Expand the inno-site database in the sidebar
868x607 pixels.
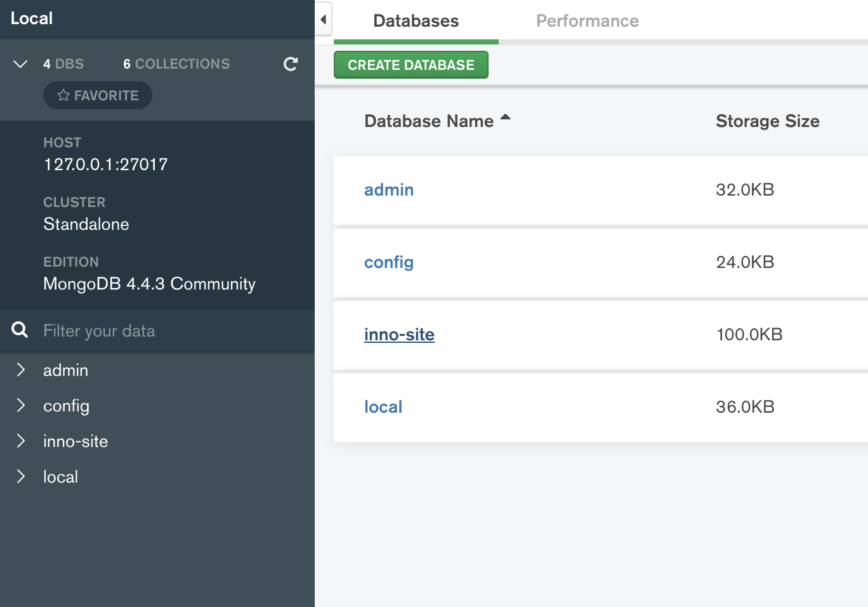click(20, 441)
